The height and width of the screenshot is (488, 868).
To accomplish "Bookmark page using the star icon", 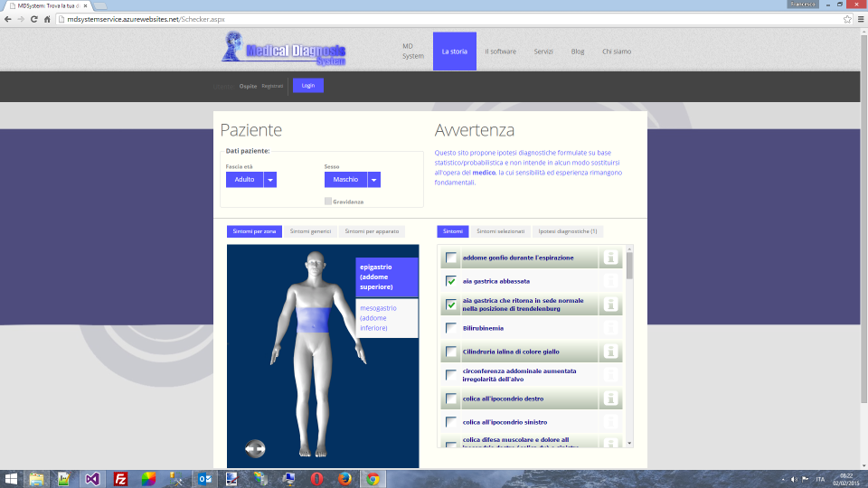I will (x=847, y=18).
